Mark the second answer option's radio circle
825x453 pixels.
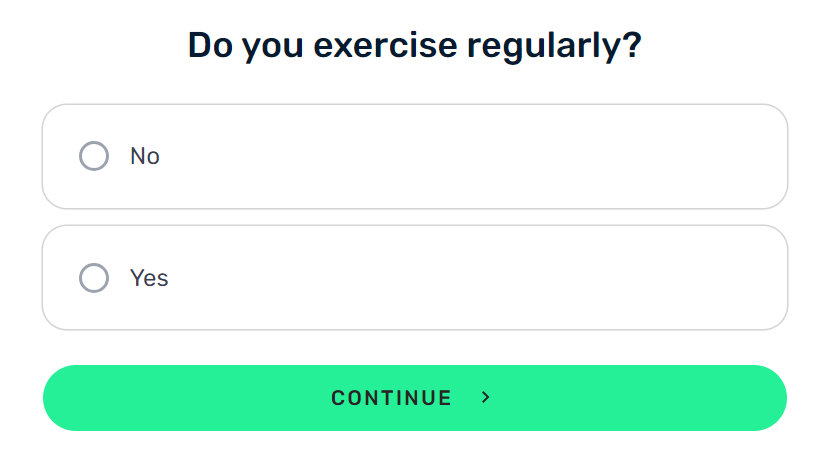tap(94, 278)
